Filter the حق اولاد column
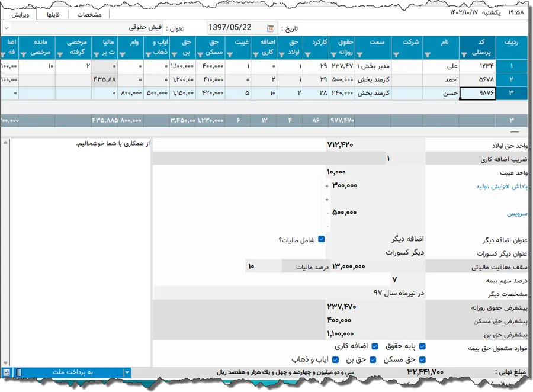The width and height of the screenshot is (533, 392). [281, 54]
